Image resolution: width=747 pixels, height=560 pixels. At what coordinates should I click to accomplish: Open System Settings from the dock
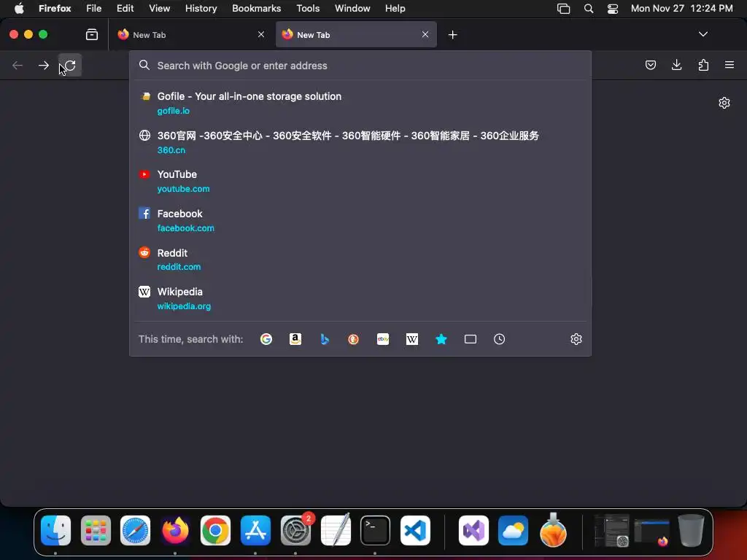(x=295, y=530)
